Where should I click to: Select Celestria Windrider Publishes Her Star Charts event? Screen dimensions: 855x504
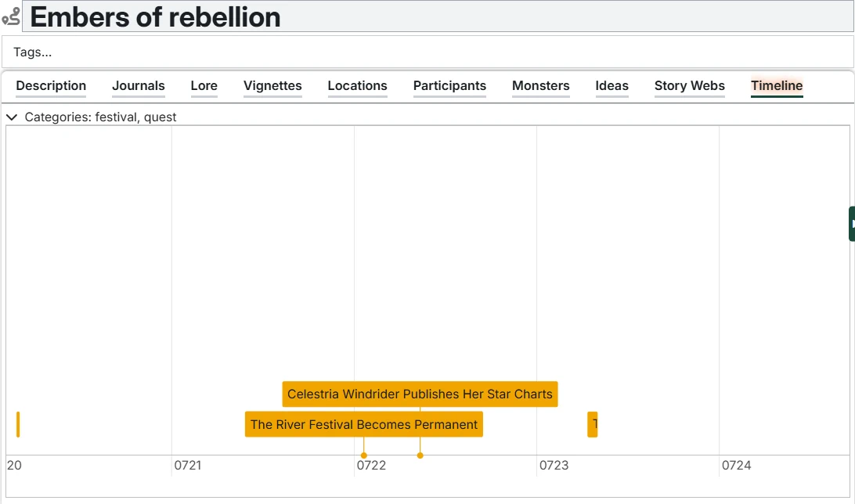[420, 394]
